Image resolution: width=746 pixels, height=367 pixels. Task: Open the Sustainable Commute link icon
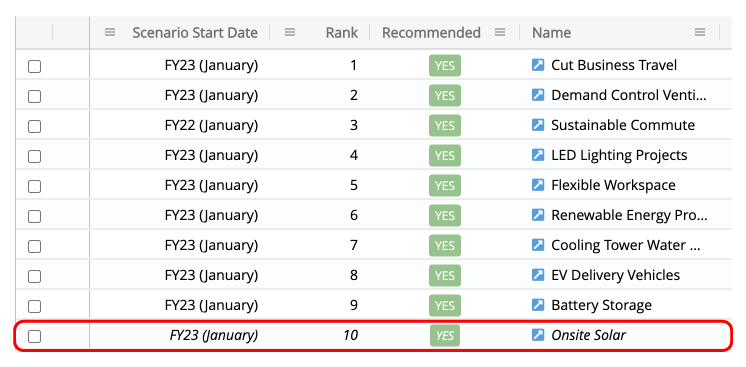tap(538, 125)
